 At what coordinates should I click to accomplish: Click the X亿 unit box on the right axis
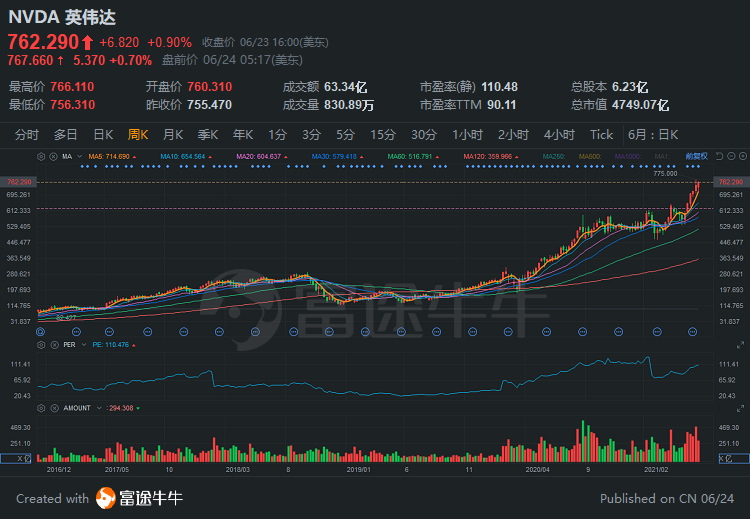point(734,458)
